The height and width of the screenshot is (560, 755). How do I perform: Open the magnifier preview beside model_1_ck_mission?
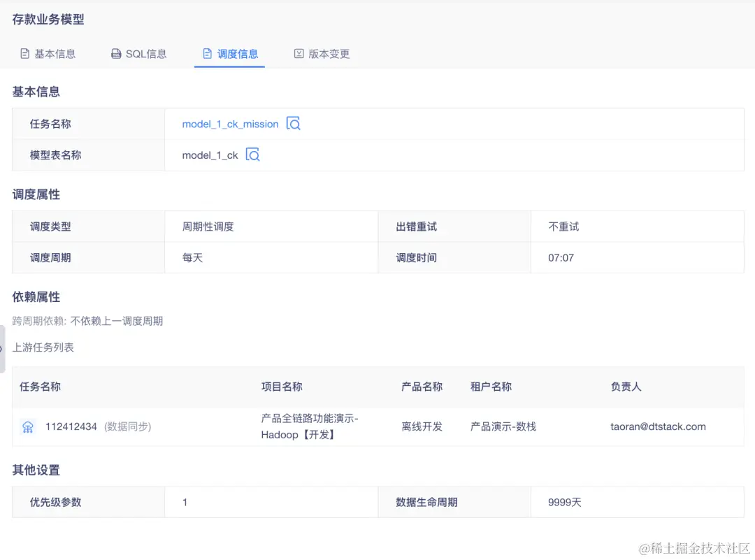(x=294, y=124)
